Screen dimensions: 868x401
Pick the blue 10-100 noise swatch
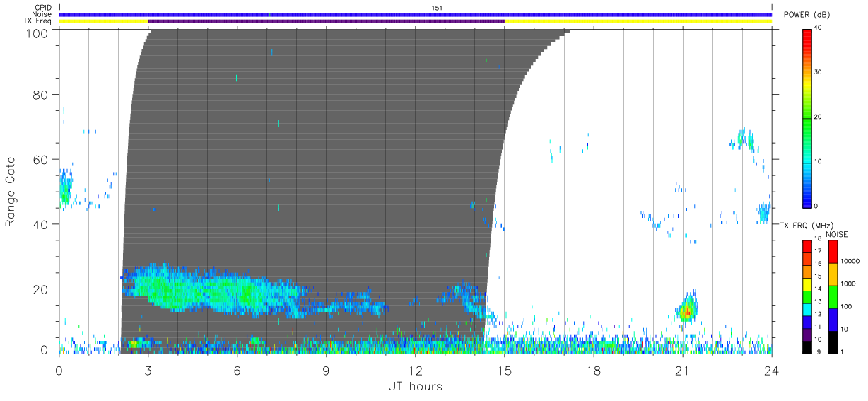[833, 319]
